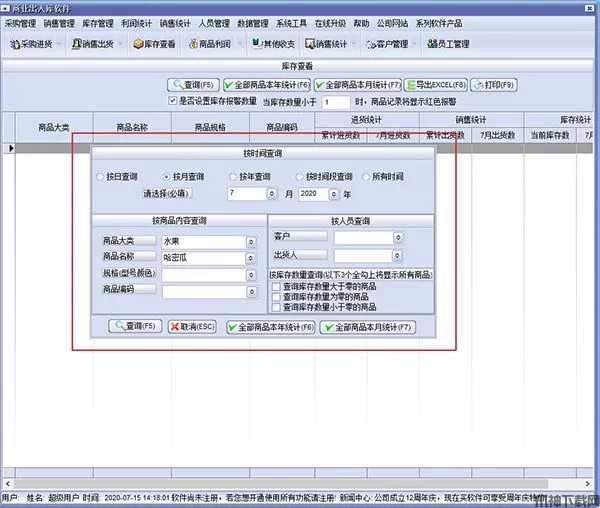This screenshot has height=508, width=600.
Task: Click the 打印(F9) print button
Action: point(492,85)
